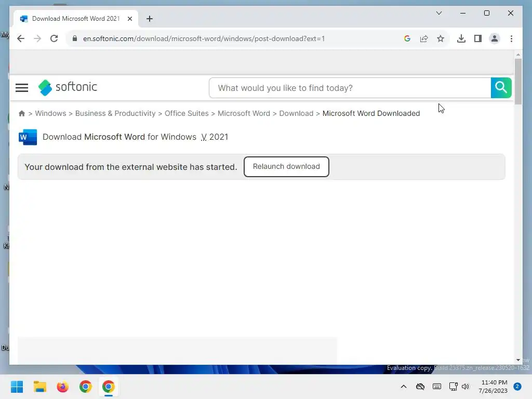
Task: Close the Download Microsoft Word tab
Action: pos(129,19)
